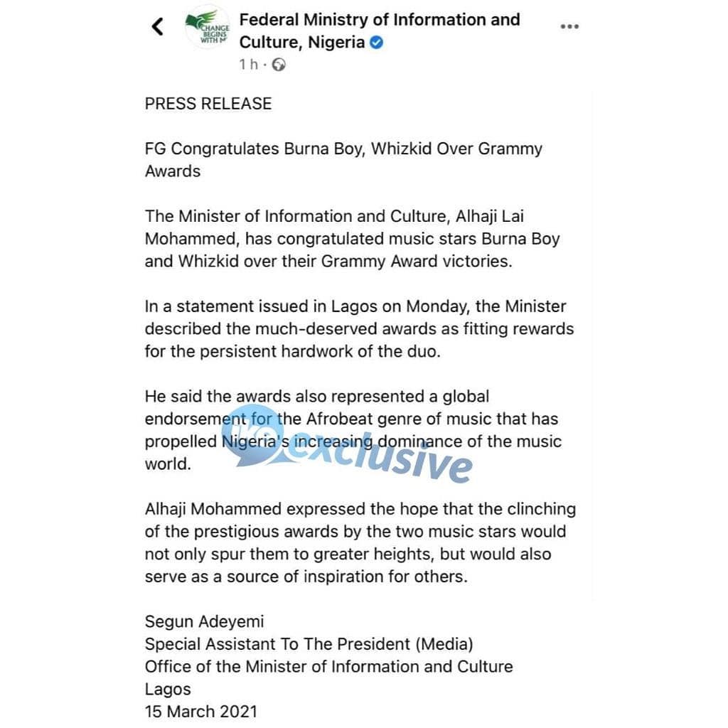This screenshot has width=728, height=728.
Task: Open the Change Begins With Me profile logo
Action: (x=208, y=27)
